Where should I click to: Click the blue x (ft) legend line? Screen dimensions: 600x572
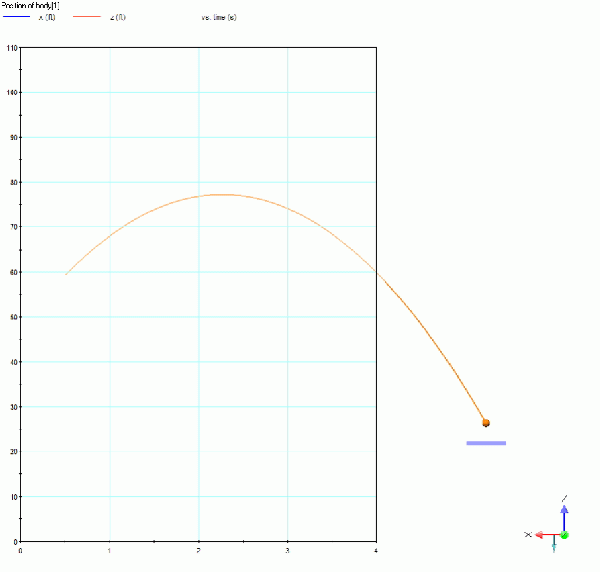tap(16, 18)
